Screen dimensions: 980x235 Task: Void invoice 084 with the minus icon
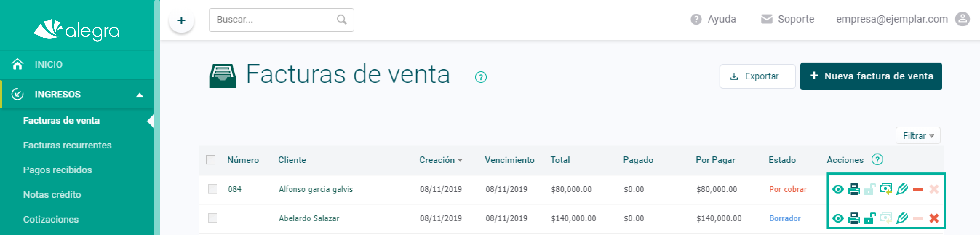tap(918, 189)
